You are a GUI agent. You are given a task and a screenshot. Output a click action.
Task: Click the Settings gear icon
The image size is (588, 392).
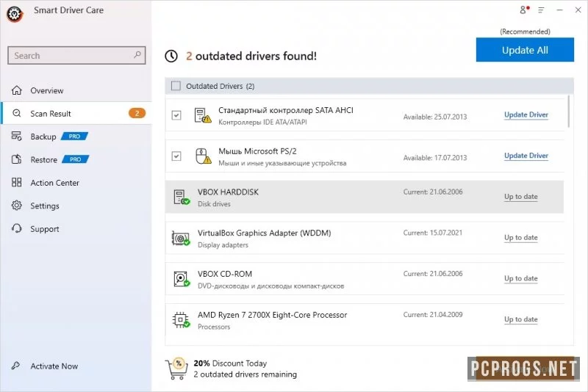16,205
